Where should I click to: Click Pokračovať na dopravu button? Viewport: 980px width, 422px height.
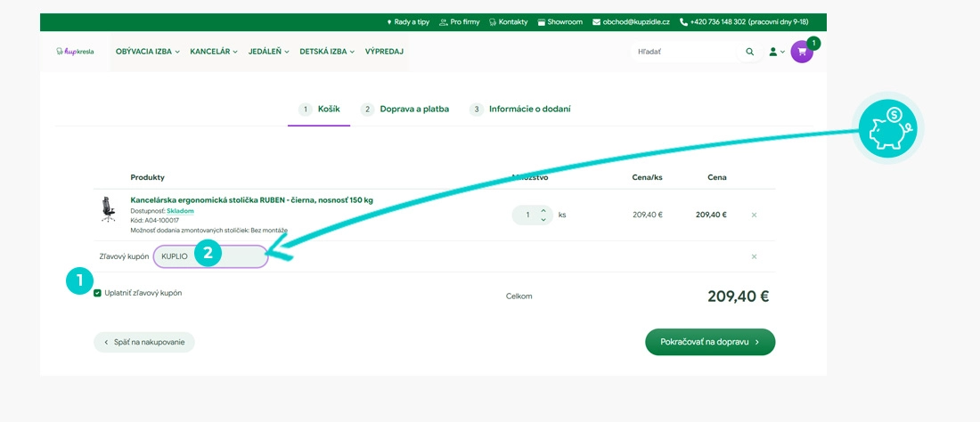[710, 342]
